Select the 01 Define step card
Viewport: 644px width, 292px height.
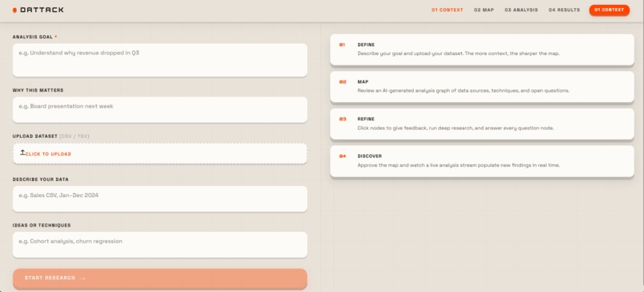click(x=482, y=49)
